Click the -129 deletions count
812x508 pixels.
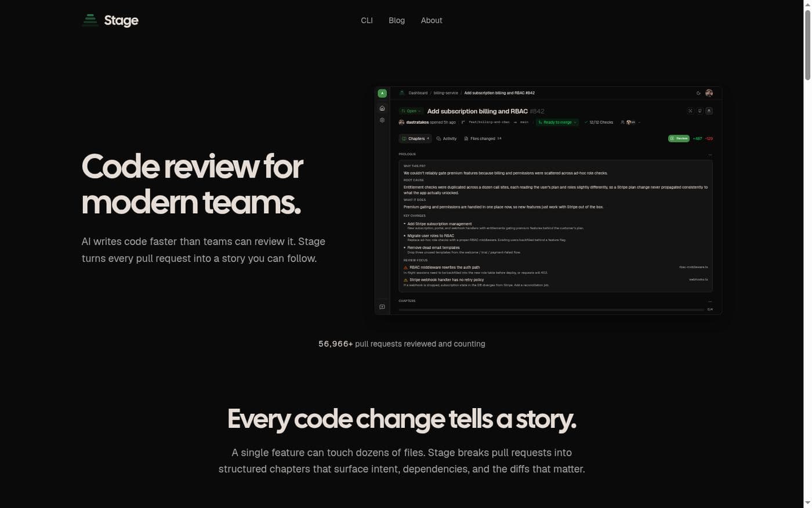(709, 139)
